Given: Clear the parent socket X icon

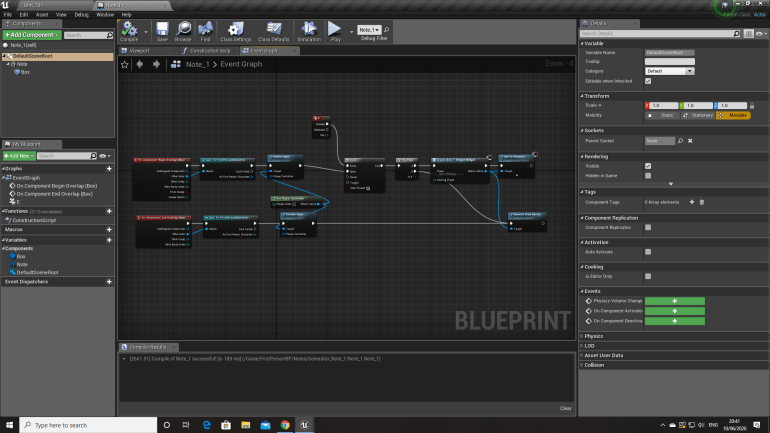Looking at the screenshot, I should pyautogui.click(x=690, y=141).
